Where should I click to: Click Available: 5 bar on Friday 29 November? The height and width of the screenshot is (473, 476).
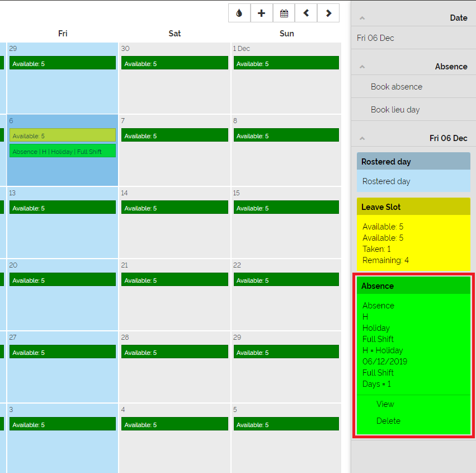(x=63, y=63)
